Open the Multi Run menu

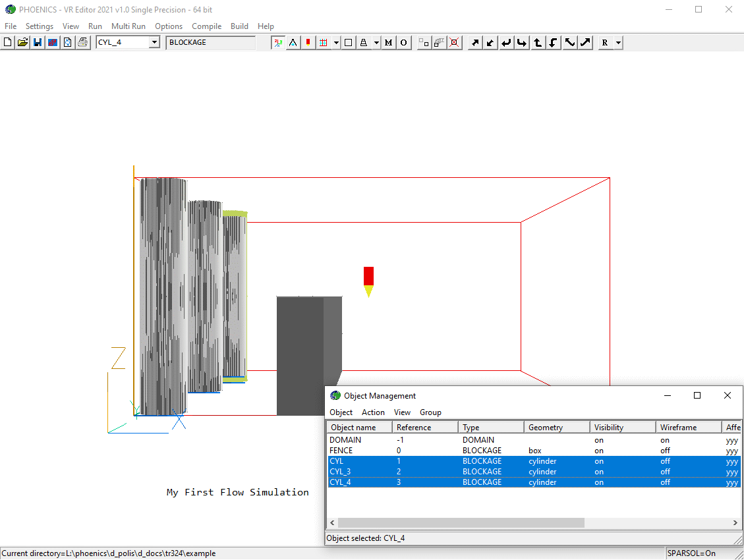pos(128,26)
